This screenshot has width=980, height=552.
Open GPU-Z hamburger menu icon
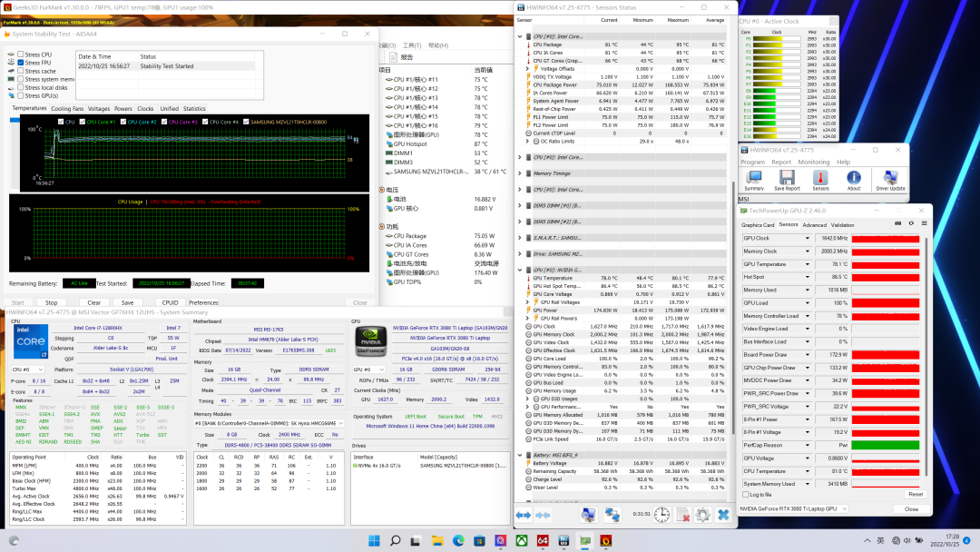[x=924, y=223]
